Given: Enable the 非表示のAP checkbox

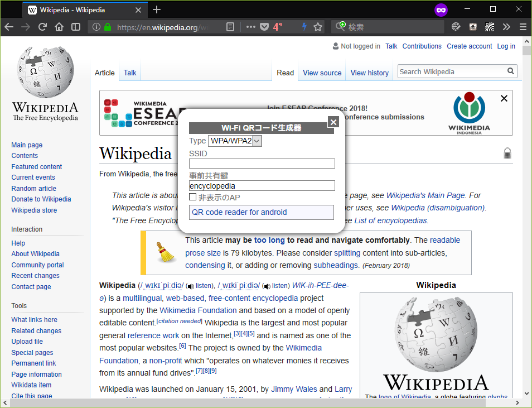Looking at the screenshot, I should [193, 198].
